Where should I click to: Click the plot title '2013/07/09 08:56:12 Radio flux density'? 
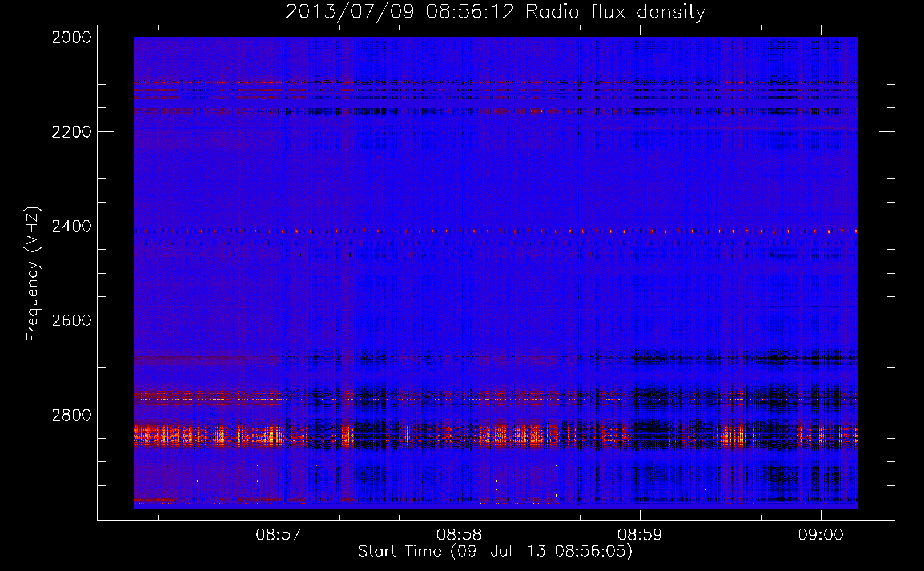click(495, 11)
